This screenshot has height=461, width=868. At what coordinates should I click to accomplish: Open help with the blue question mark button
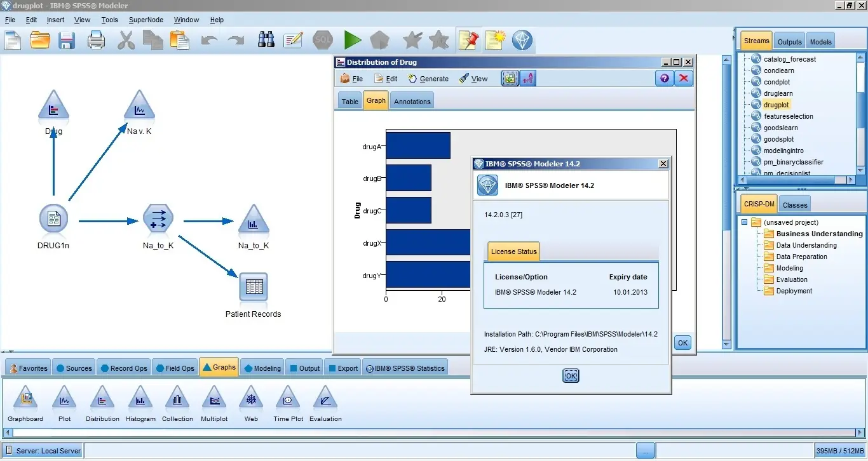point(664,78)
